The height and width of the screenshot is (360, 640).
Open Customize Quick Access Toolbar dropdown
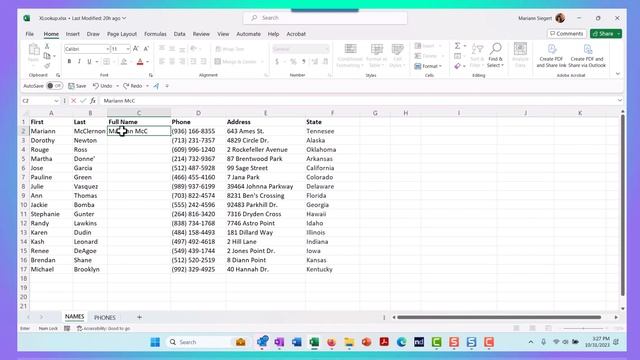pyautogui.click(x=167, y=86)
